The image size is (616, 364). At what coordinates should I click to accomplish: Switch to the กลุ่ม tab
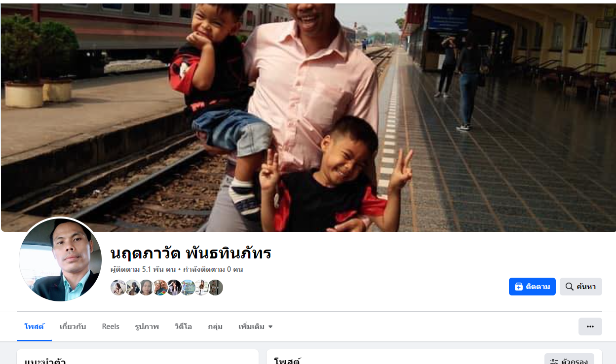click(215, 327)
